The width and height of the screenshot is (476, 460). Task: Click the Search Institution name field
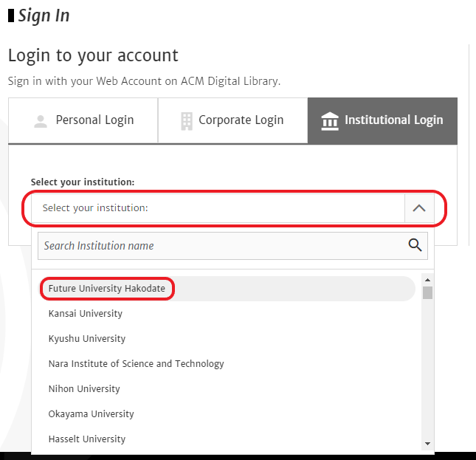pos(233,246)
